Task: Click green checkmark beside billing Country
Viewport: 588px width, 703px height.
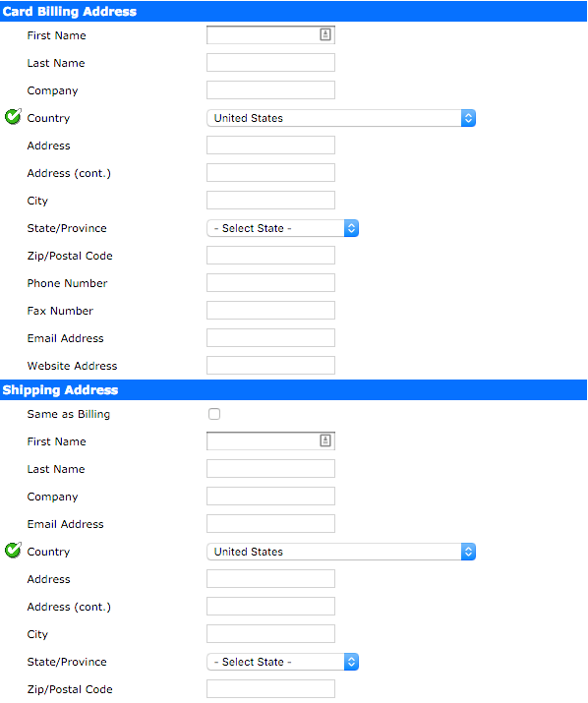Action: coord(13,117)
